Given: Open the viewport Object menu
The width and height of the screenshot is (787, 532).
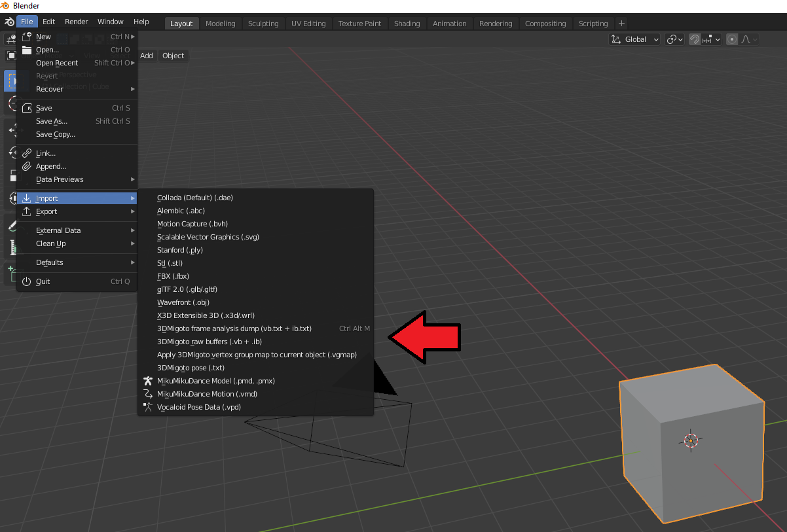Looking at the screenshot, I should [x=174, y=56].
